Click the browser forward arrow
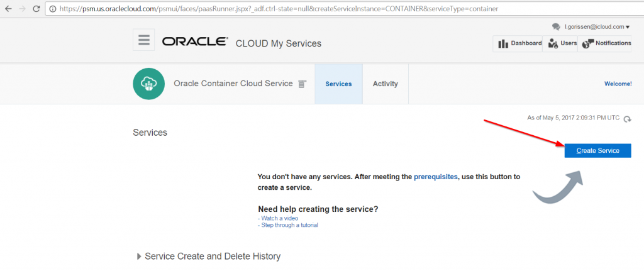Image resolution: width=644 pixels, height=271 pixels. [22, 9]
